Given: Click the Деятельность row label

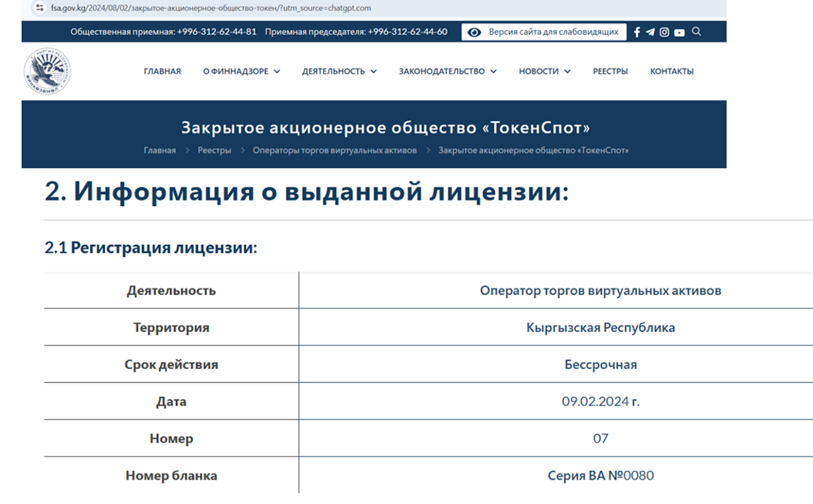Looking at the screenshot, I should click(171, 291).
